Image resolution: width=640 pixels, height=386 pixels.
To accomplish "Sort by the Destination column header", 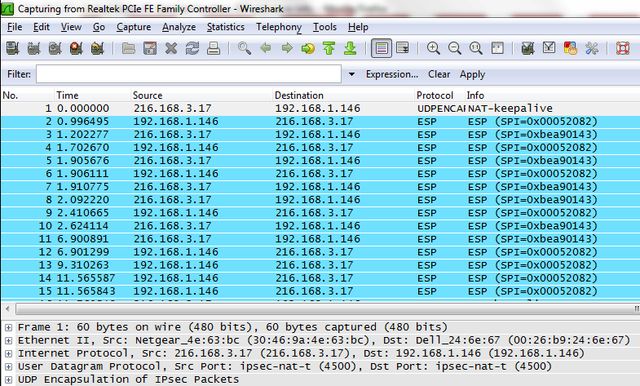I will tap(299, 95).
